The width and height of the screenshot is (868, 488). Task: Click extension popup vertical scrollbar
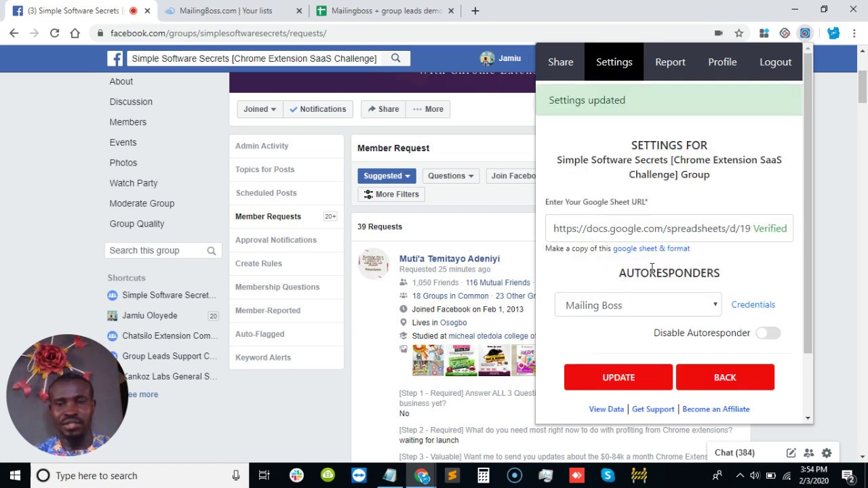click(x=808, y=203)
